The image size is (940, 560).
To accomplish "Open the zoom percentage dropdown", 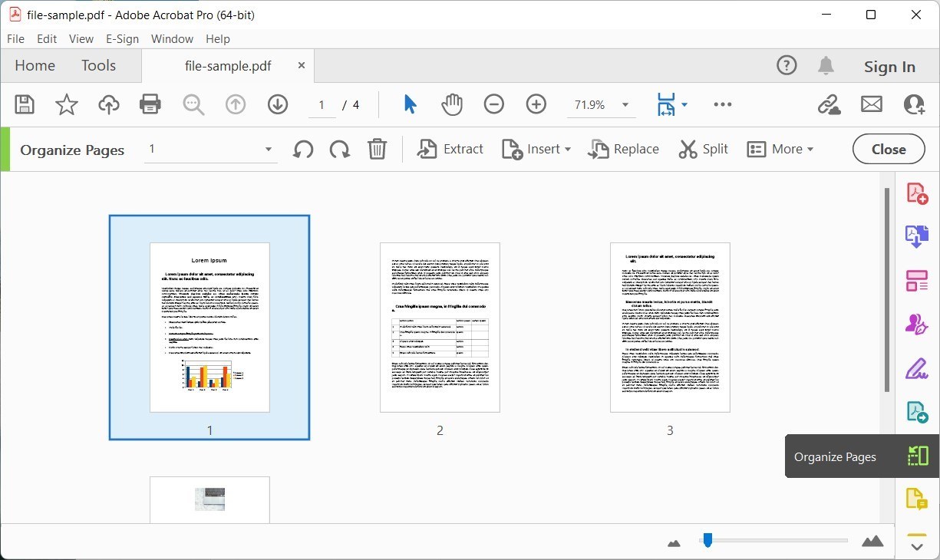I will (x=625, y=104).
